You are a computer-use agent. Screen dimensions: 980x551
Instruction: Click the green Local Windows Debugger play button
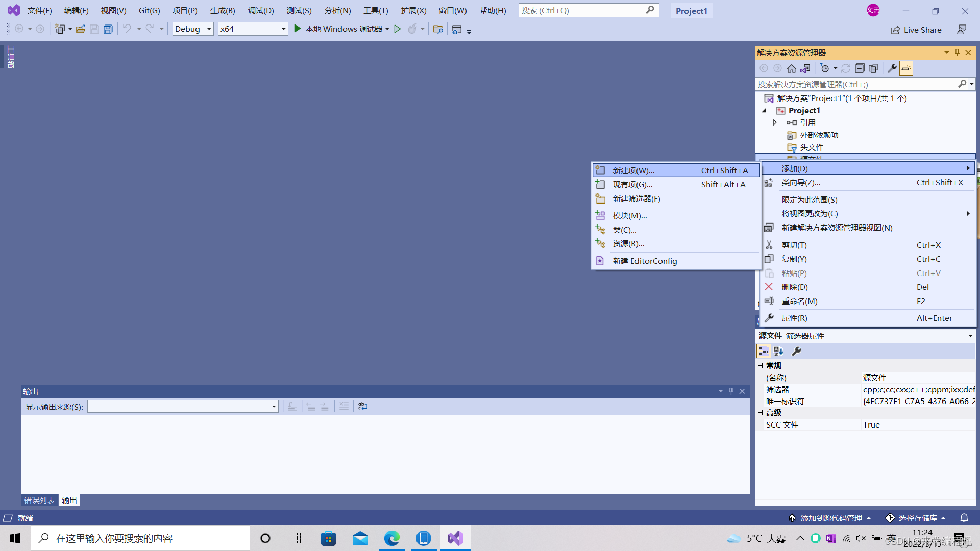click(298, 29)
